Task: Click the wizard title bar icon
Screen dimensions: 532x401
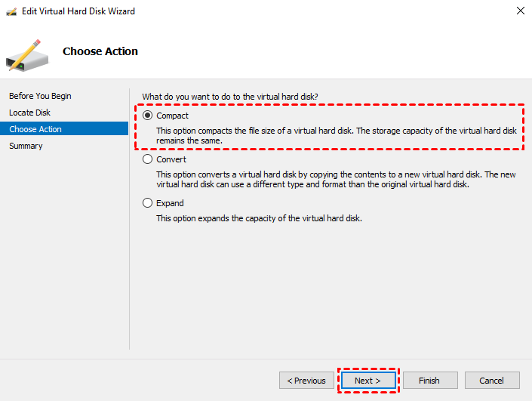Action: pos(11,12)
